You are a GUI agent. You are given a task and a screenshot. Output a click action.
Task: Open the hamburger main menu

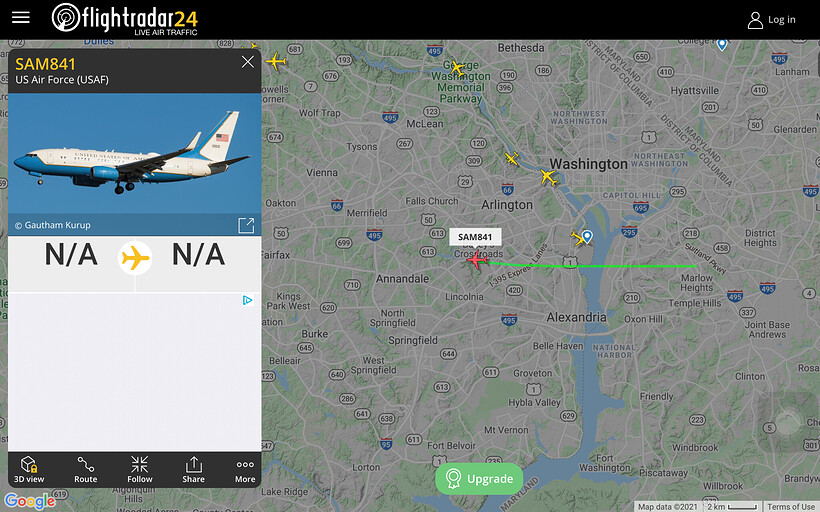21,18
